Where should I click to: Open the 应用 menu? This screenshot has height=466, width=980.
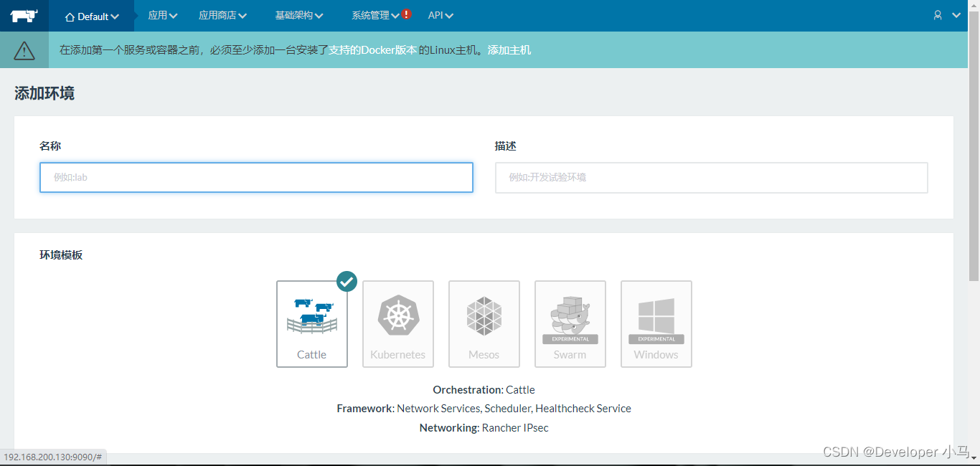163,16
